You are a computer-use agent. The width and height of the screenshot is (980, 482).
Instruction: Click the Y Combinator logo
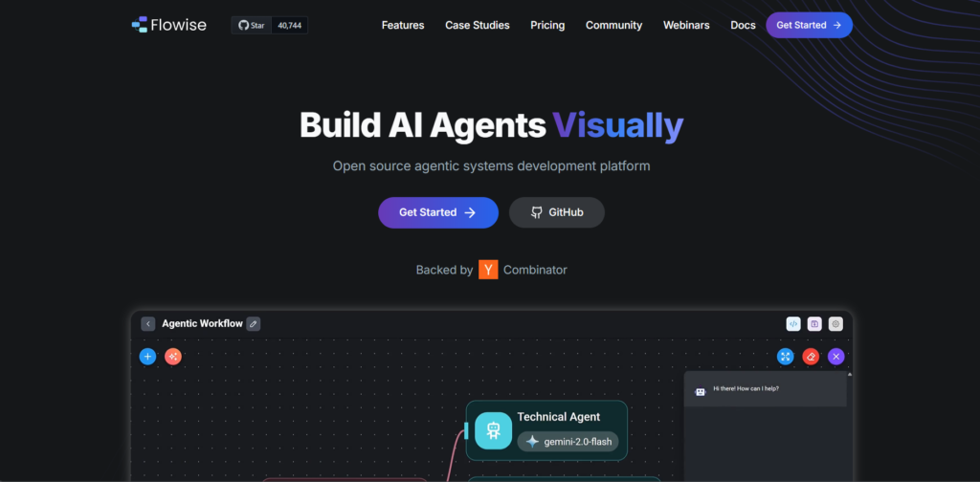pos(488,270)
